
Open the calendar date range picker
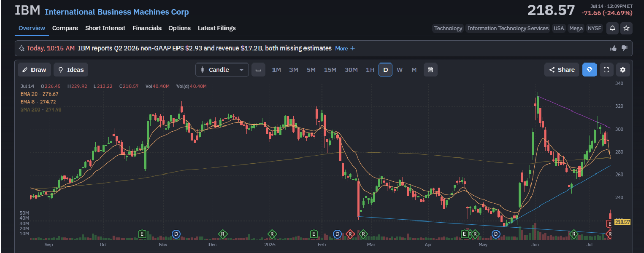pos(430,70)
